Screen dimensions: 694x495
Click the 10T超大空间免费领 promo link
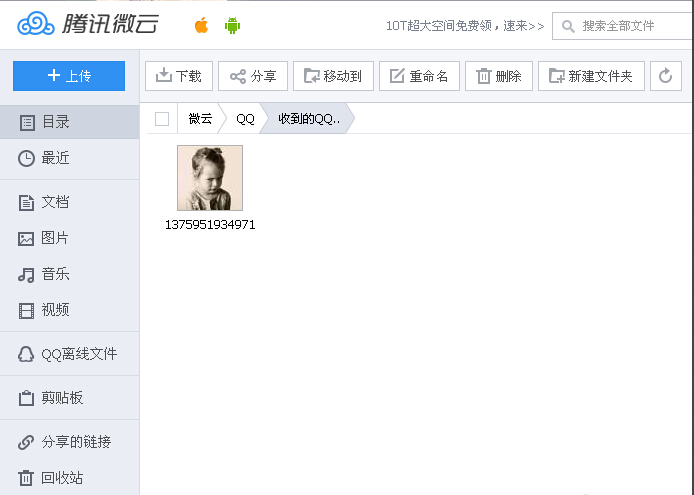pyautogui.click(x=465, y=26)
